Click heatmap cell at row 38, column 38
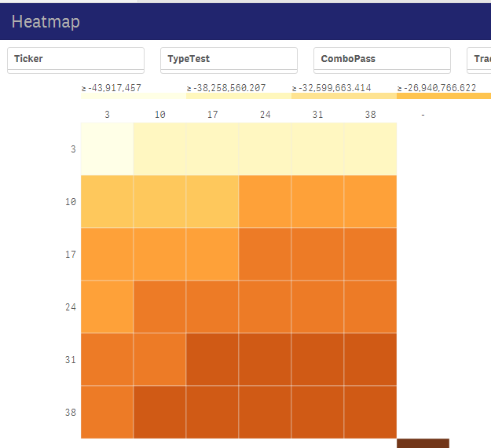Viewport: 491px width, 448px height. click(x=370, y=413)
